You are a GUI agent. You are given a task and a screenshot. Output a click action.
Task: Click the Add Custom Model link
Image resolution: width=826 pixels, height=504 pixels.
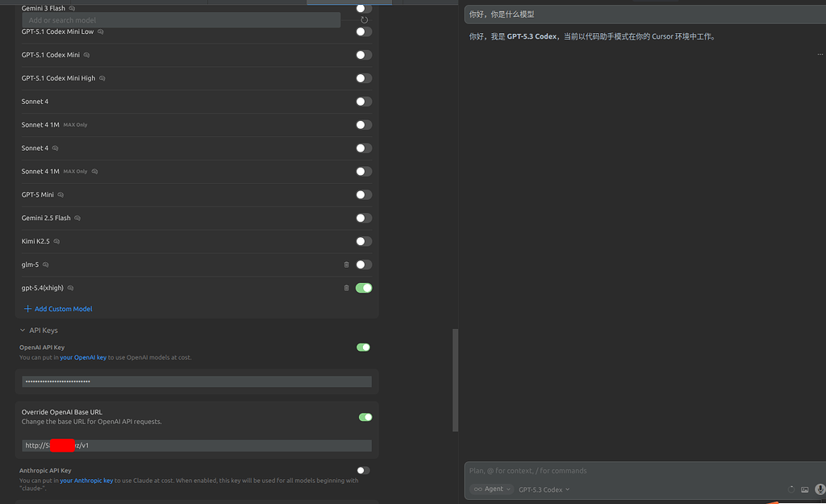tap(63, 309)
